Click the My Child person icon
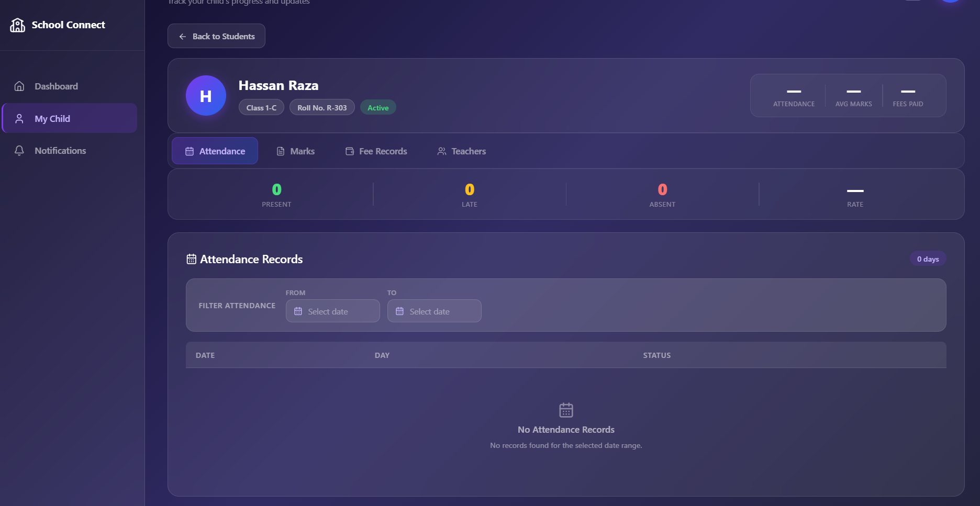Image resolution: width=980 pixels, height=506 pixels. (19, 119)
